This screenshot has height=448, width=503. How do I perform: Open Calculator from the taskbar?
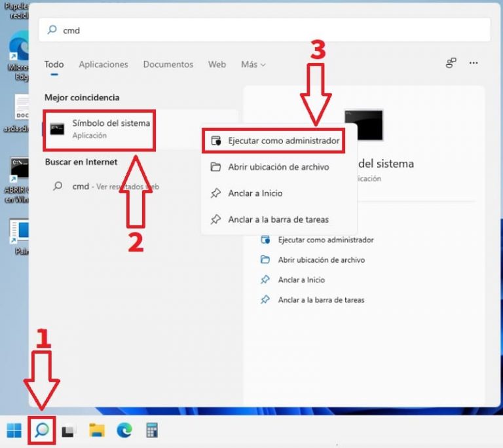152,430
